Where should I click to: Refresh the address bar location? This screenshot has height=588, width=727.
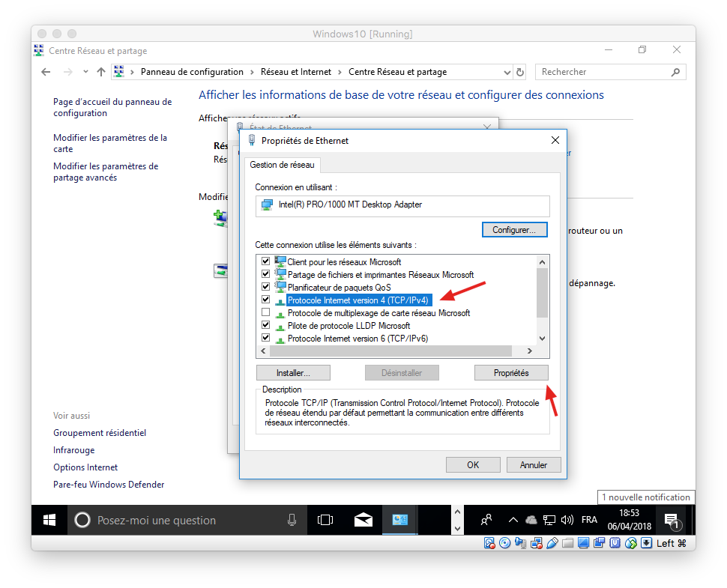pos(520,73)
